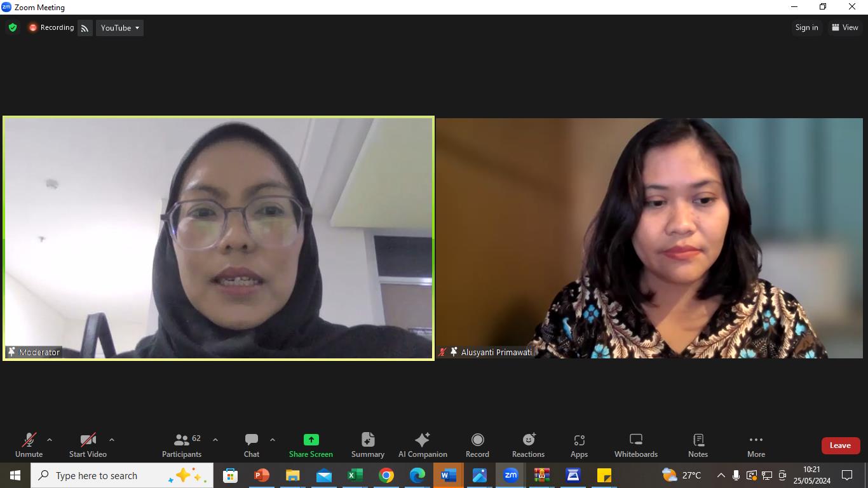Open the meeting Summary

368,445
